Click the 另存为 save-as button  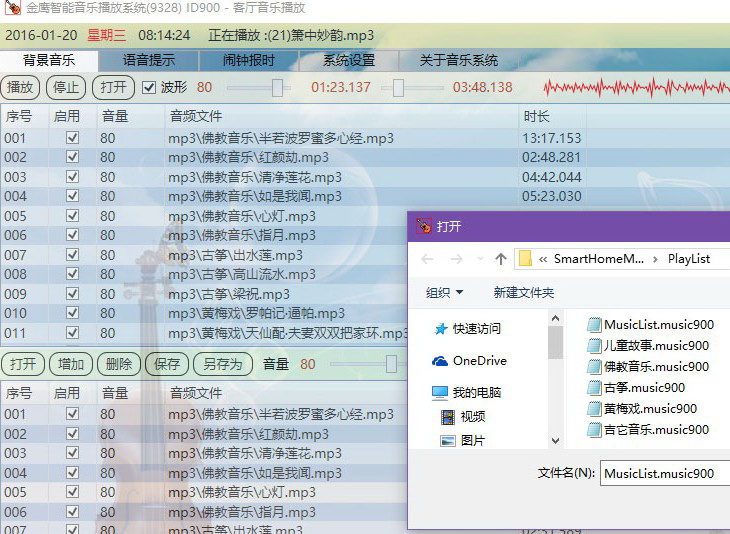tap(223, 364)
